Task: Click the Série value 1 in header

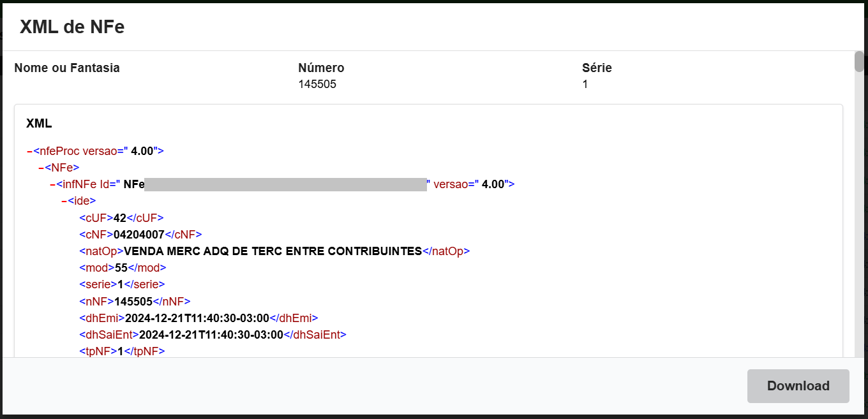Action: click(x=585, y=84)
